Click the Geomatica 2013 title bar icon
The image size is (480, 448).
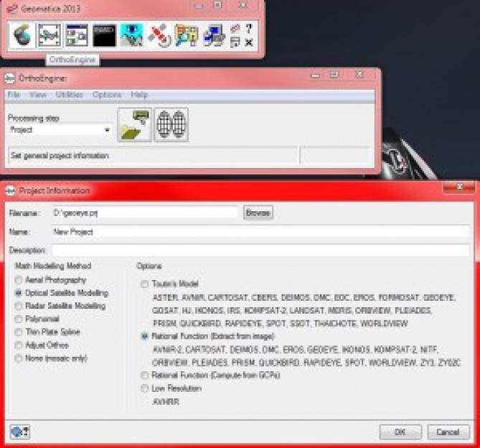[12, 9]
